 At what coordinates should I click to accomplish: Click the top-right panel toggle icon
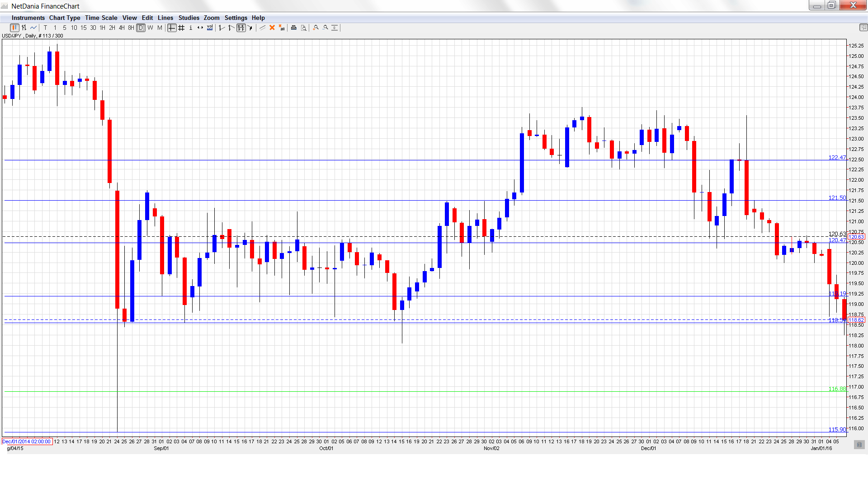coord(863,28)
